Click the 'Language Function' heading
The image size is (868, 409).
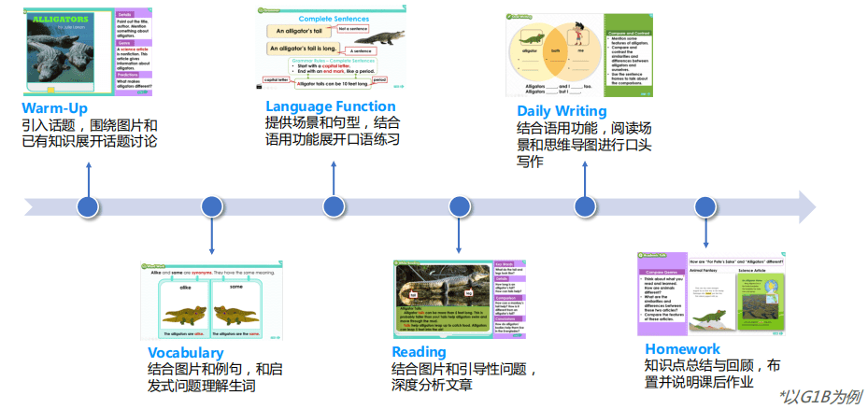(331, 106)
